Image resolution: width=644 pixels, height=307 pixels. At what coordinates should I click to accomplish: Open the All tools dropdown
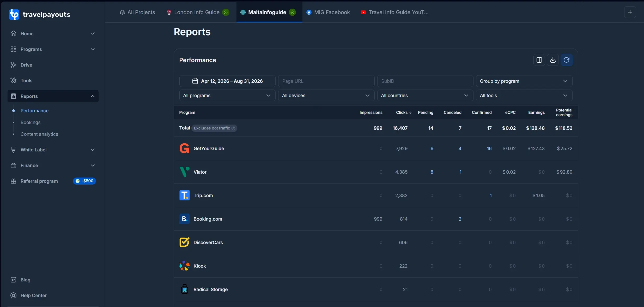(524, 96)
